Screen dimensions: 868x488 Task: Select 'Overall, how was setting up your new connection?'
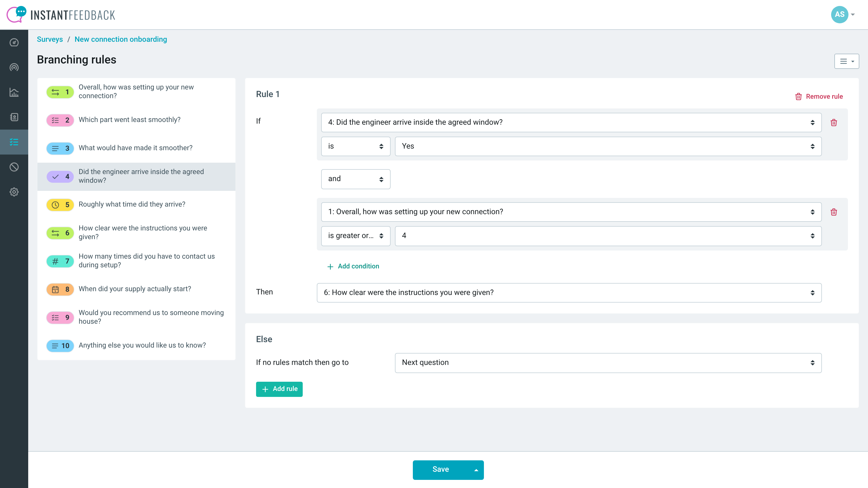point(136,92)
